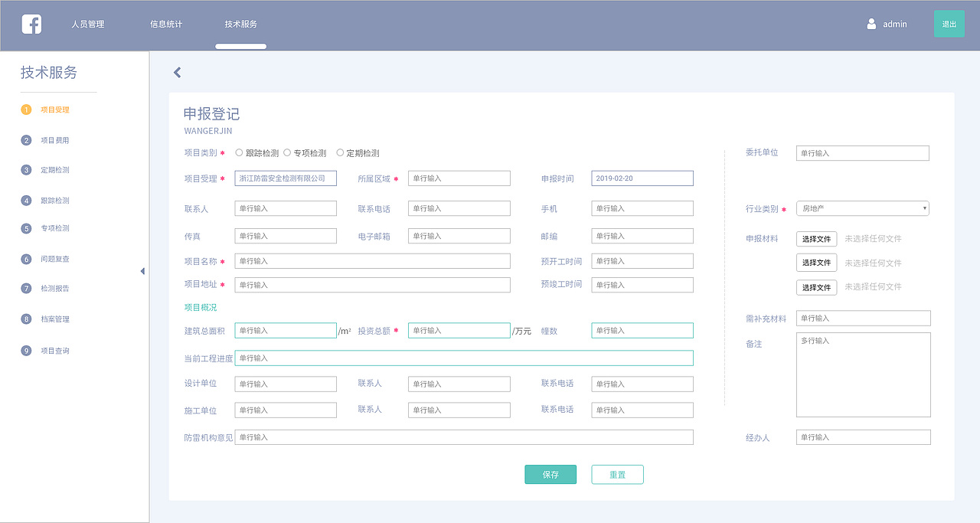Click the Facebook logo in the top bar
This screenshot has height=523, width=980.
(x=31, y=24)
